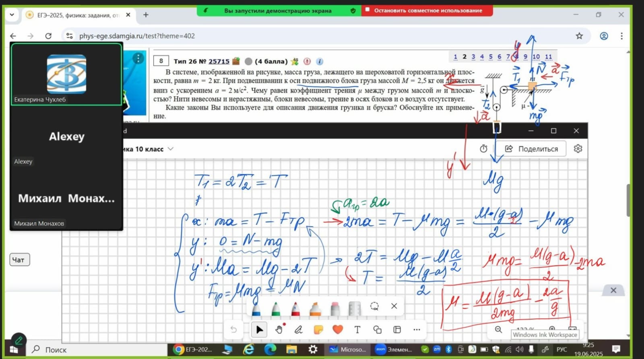Screen dimensions: 644x359
Task: Open the shapes tool
Action: [x=377, y=330]
